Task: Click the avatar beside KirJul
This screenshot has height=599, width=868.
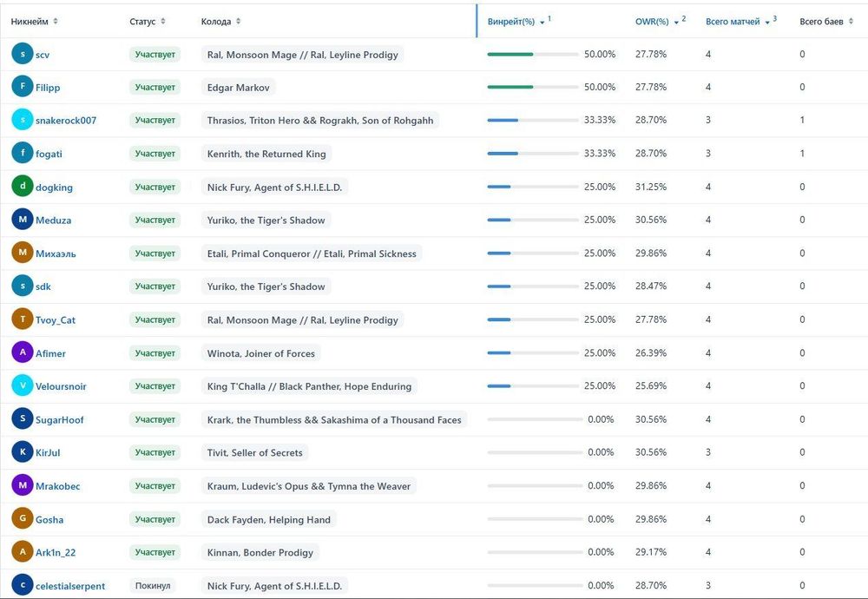Action: [23, 451]
